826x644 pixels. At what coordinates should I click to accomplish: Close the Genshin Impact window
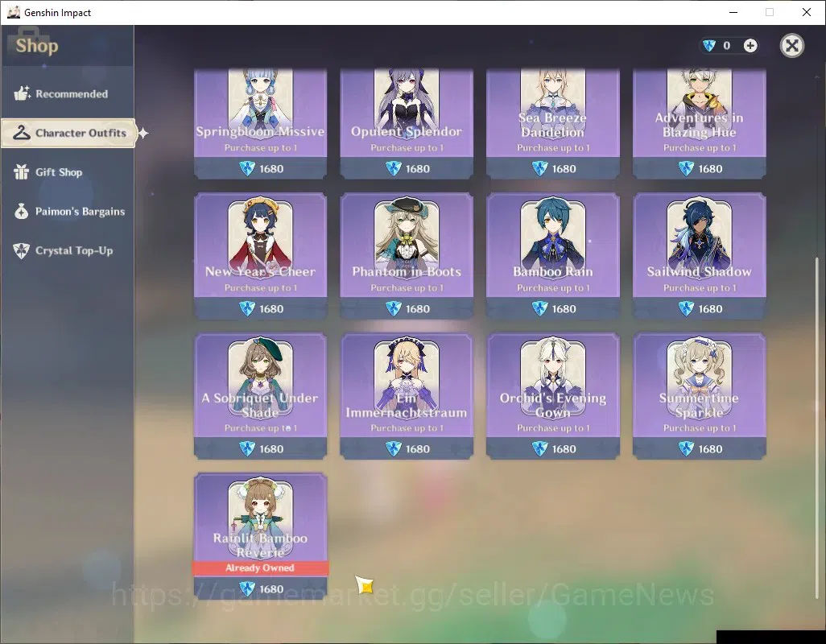(x=807, y=12)
